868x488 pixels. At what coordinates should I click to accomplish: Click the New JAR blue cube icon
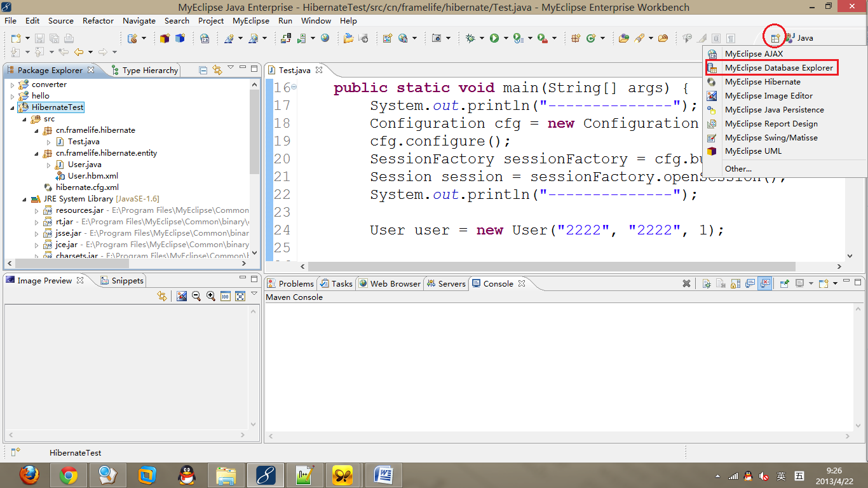pos(180,38)
